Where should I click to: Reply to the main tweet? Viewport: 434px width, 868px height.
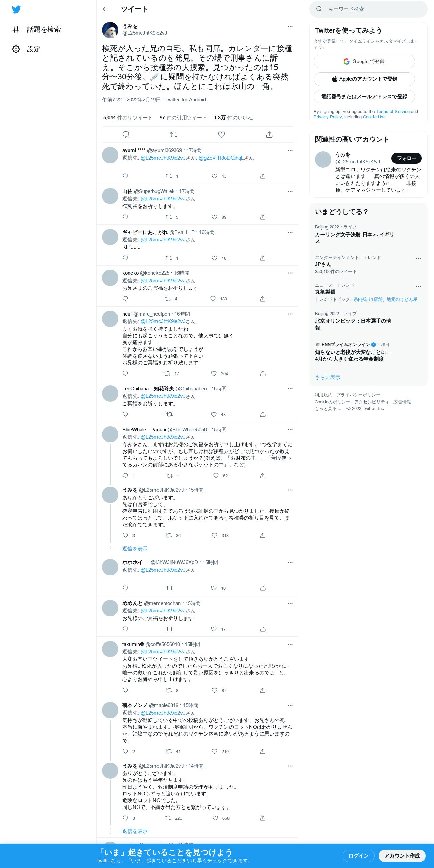click(x=126, y=135)
